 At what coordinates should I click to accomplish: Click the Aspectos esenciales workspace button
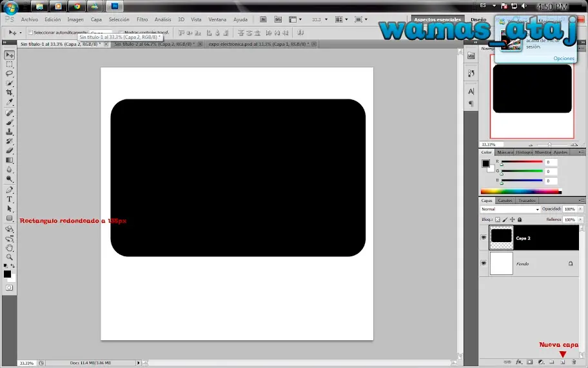pyautogui.click(x=438, y=19)
